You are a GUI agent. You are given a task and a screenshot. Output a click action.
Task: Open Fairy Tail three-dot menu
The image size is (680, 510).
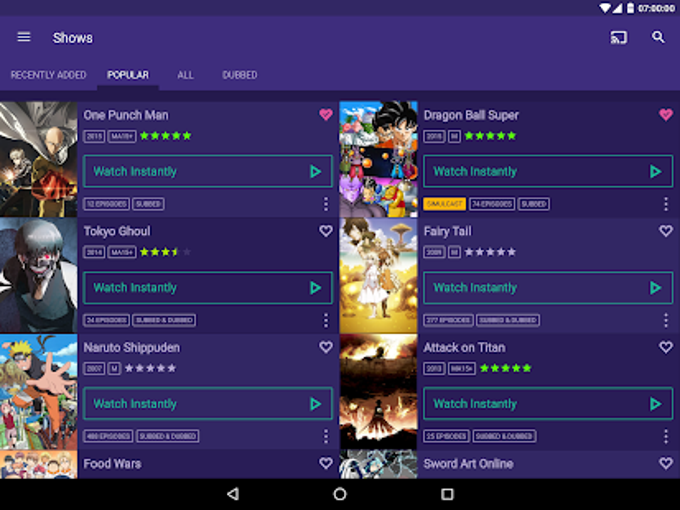tap(666, 320)
